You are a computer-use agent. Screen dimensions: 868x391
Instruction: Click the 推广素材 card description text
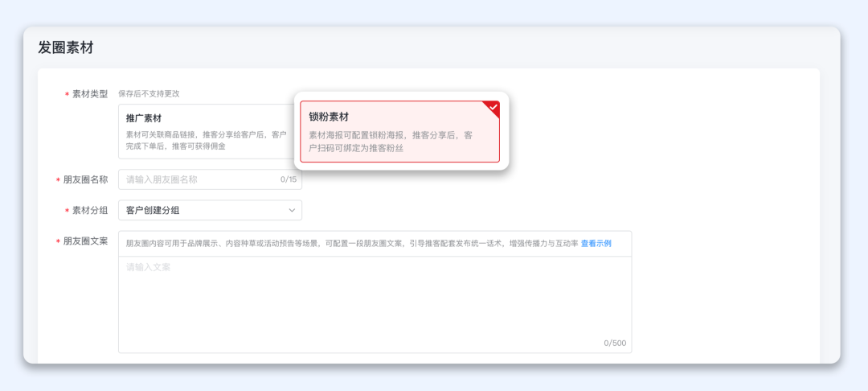206,140
